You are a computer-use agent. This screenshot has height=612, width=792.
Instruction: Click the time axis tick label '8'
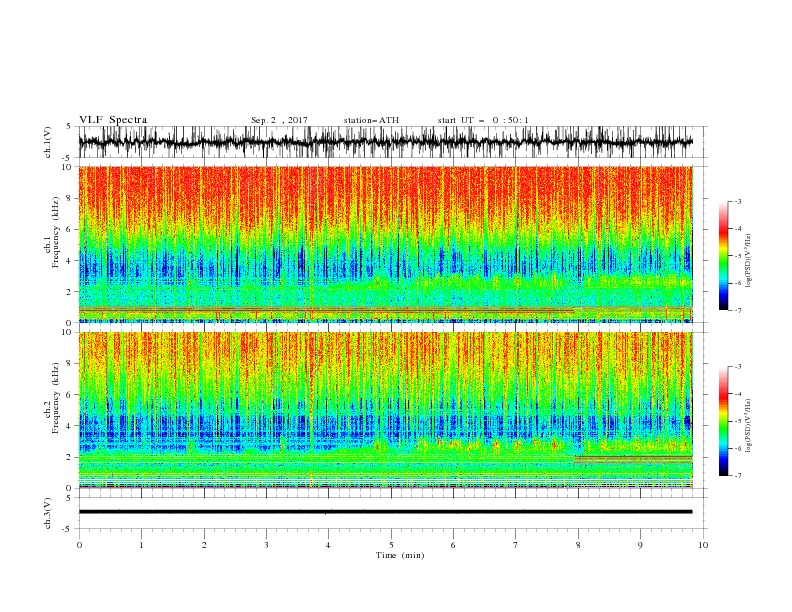(578, 545)
